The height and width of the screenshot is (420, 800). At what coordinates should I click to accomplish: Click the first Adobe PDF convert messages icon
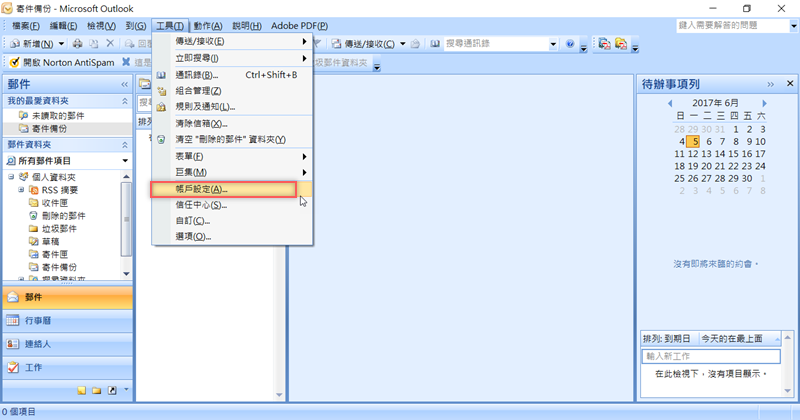click(604, 44)
